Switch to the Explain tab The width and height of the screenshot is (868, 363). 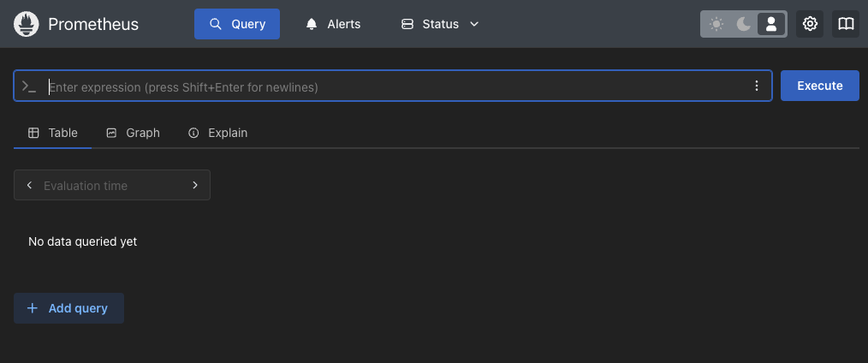[x=217, y=133]
